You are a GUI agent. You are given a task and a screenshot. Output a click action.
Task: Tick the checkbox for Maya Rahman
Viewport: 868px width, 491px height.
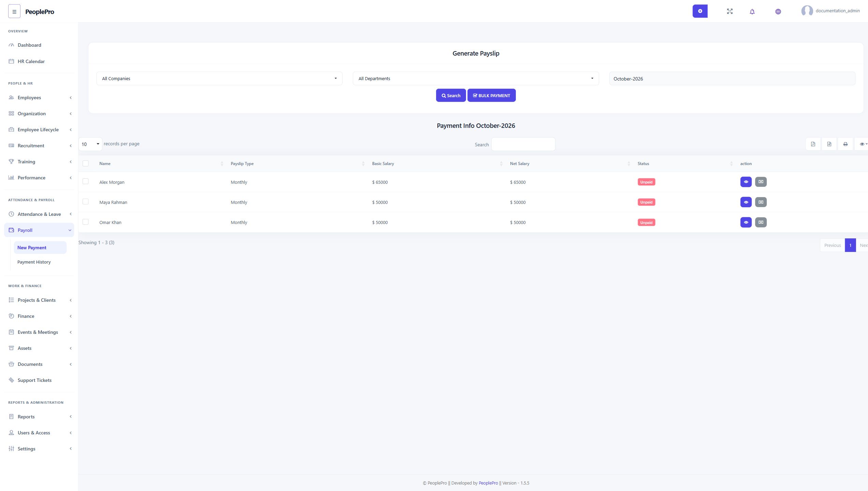point(86,202)
